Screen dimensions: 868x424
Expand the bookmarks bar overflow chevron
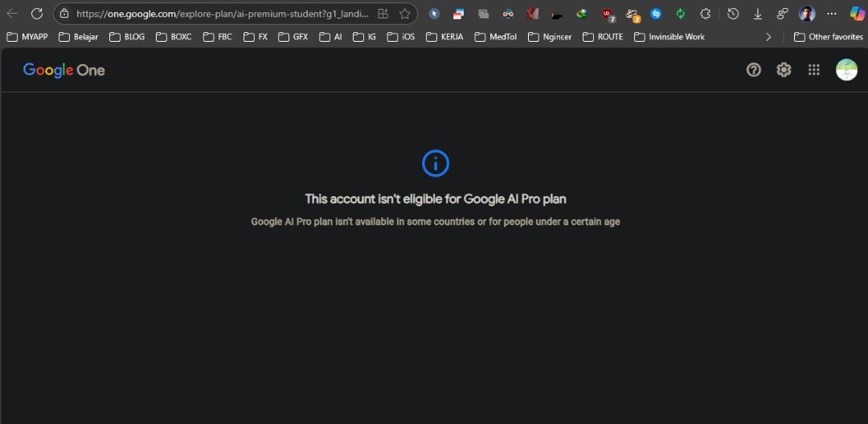768,36
